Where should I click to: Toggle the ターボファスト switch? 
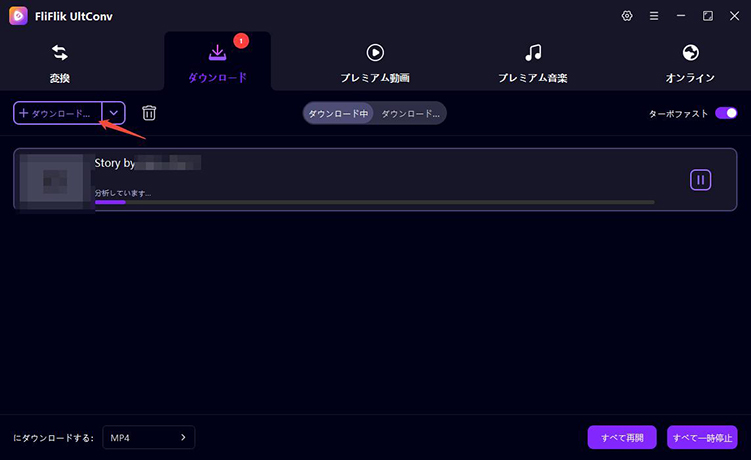[x=725, y=113]
